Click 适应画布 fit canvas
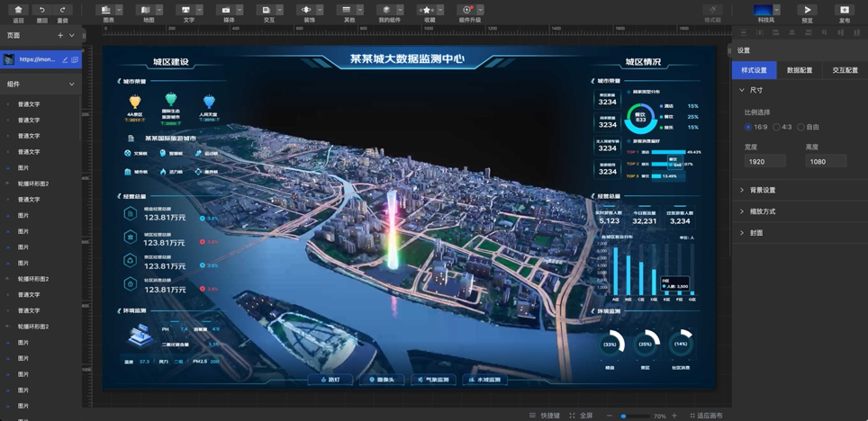This screenshot has height=421, width=868. pos(706,416)
